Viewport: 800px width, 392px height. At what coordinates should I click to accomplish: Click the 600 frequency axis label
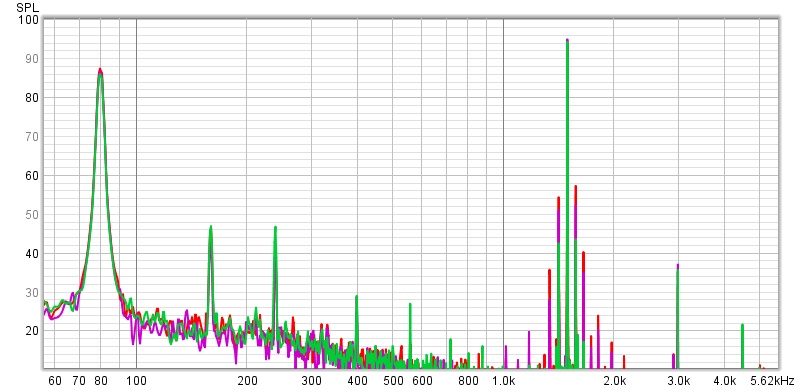(422, 381)
